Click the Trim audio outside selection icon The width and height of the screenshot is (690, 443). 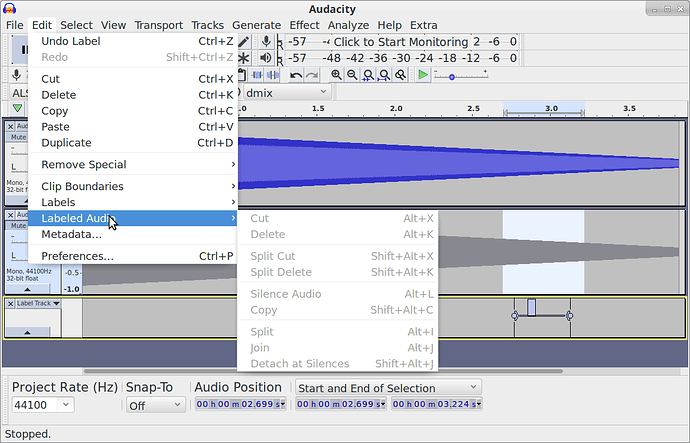click(x=257, y=75)
